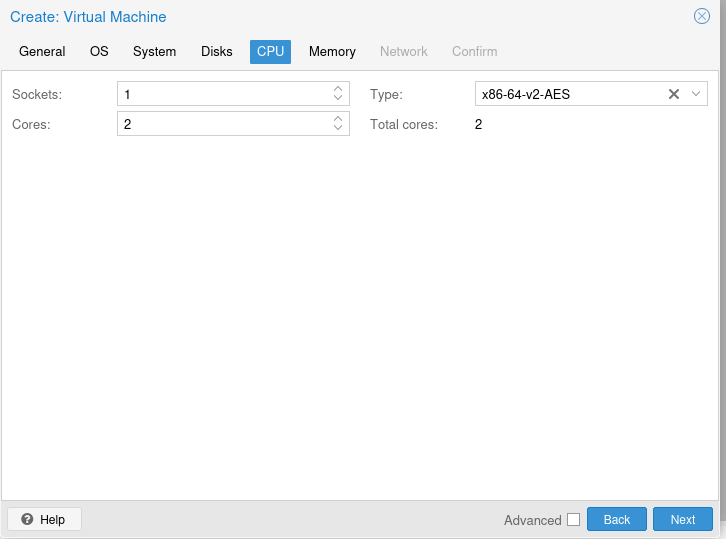Switch to the General tab
The image size is (726, 539).
point(42,51)
